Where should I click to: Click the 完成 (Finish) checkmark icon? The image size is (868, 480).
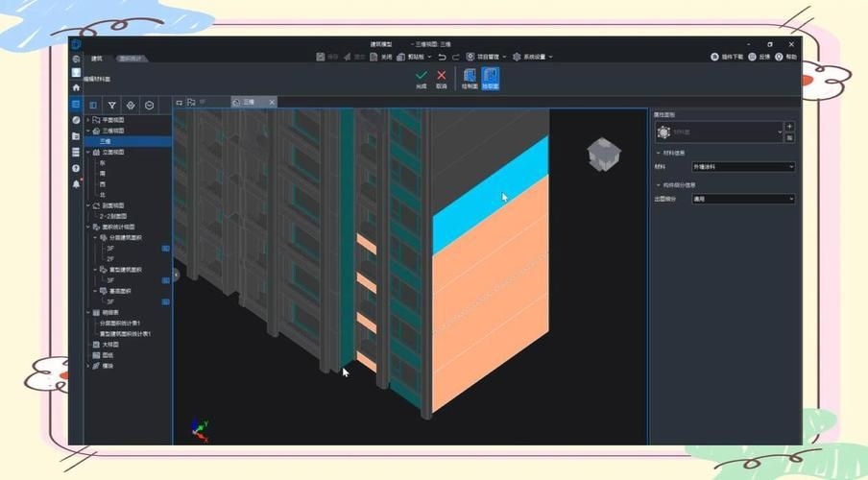pyautogui.click(x=422, y=76)
